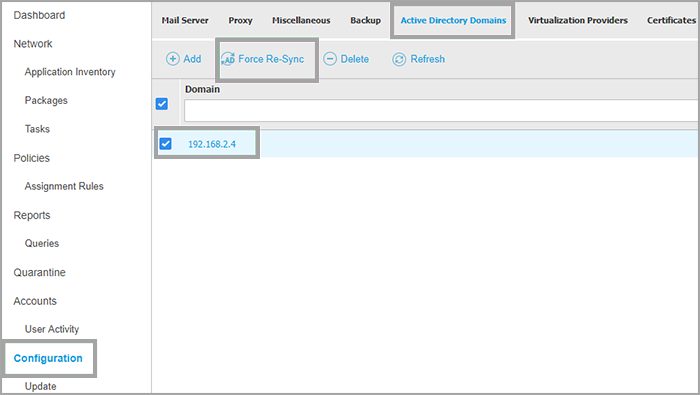Screen dimensions: 700x395
Task: Go to Dashboard in the sidebar
Action: [x=39, y=15]
